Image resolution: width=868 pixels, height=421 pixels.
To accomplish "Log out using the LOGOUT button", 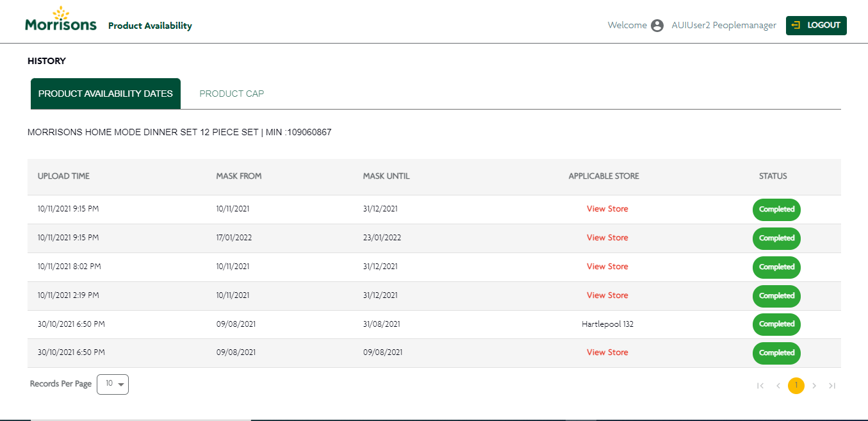I will (x=816, y=26).
